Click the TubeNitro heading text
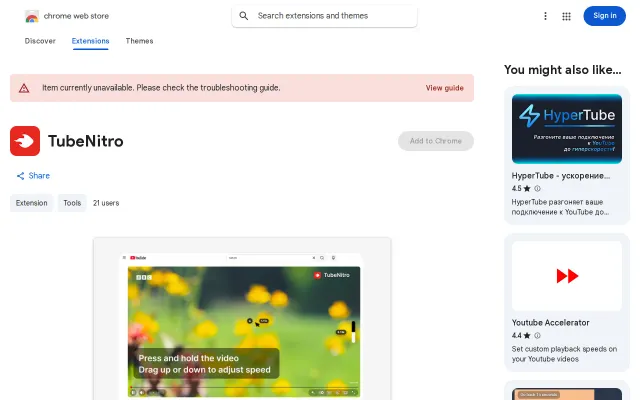This screenshot has height=400, width=640. [x=86, y=141]
